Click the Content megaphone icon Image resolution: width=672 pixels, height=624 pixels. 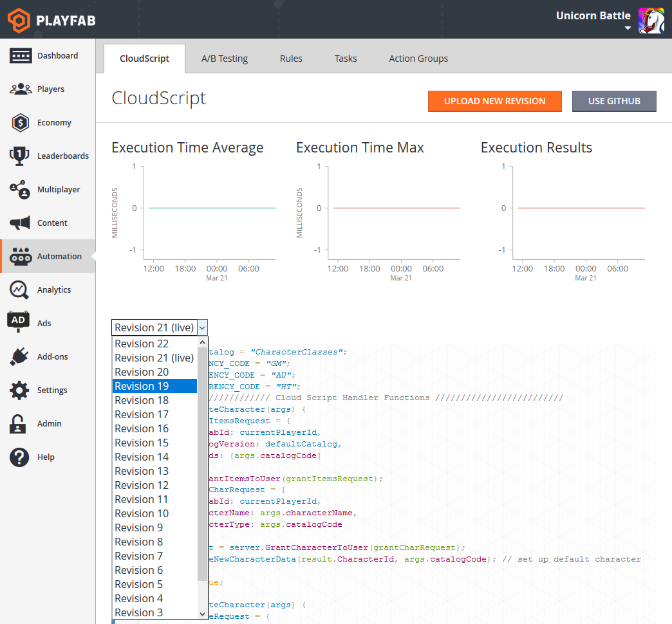20,223
